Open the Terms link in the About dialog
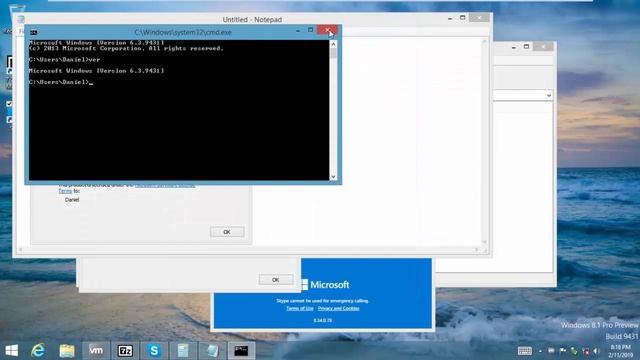Viewport: 640px width, 360px height. [65, 191]
